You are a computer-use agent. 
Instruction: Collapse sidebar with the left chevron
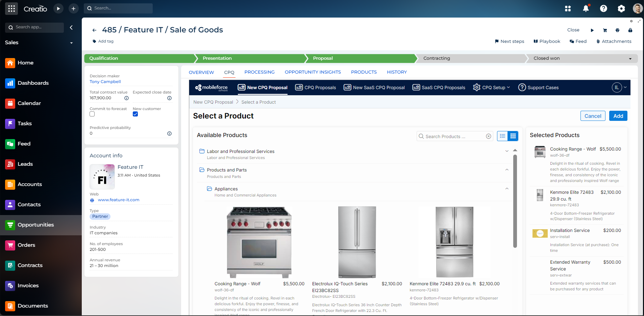(x=71, y=27)
